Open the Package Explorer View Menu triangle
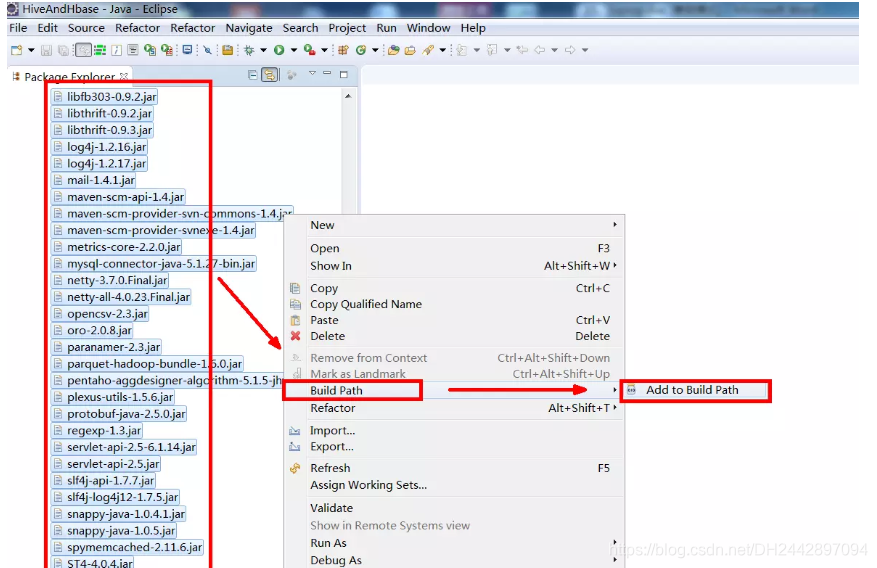The width and height of the screenshot is (877, 568). [312, 73]
